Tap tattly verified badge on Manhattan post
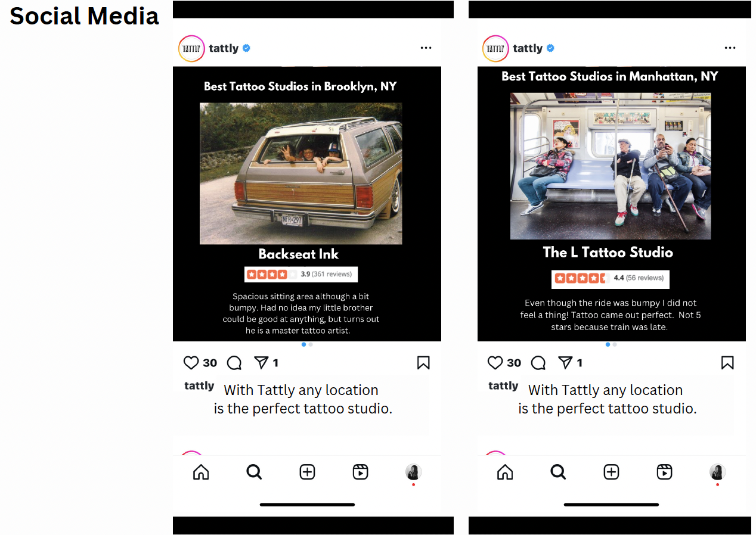The width and height of the screenshot is (756, 535). point(550,48)
